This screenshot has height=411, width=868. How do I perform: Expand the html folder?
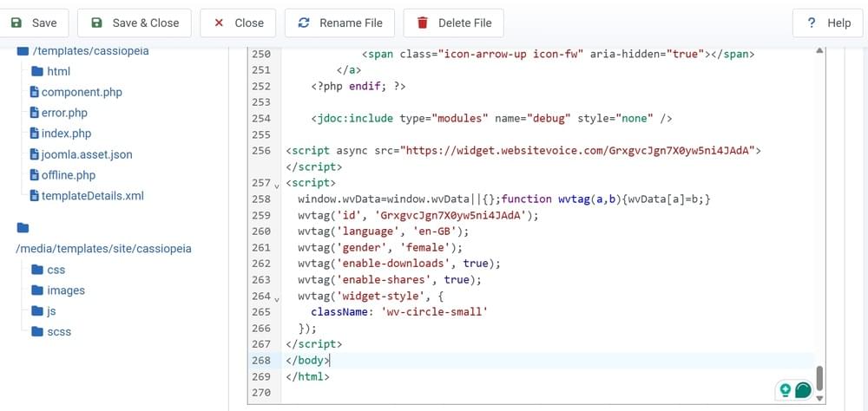click(x=59, y=71)
